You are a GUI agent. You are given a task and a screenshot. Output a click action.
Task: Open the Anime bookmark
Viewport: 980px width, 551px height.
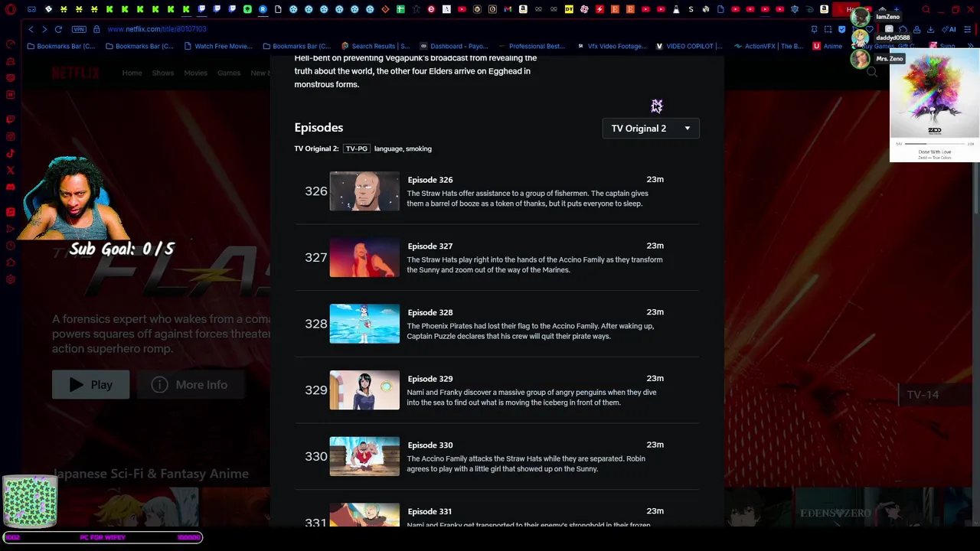tap(828, 46)
